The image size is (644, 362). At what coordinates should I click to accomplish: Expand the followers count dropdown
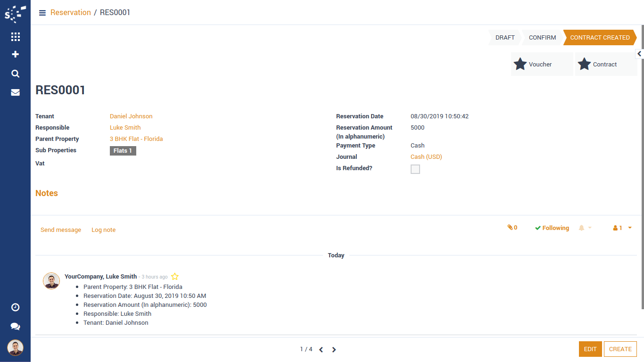pyautogui.click(x=622, y=228)
